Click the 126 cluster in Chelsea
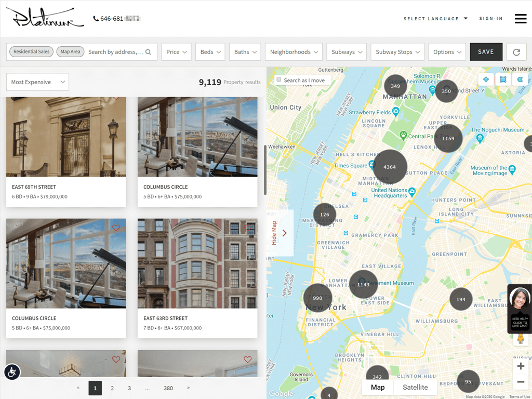The width and height of the screenshot is (532, 399). pos(325,215)
